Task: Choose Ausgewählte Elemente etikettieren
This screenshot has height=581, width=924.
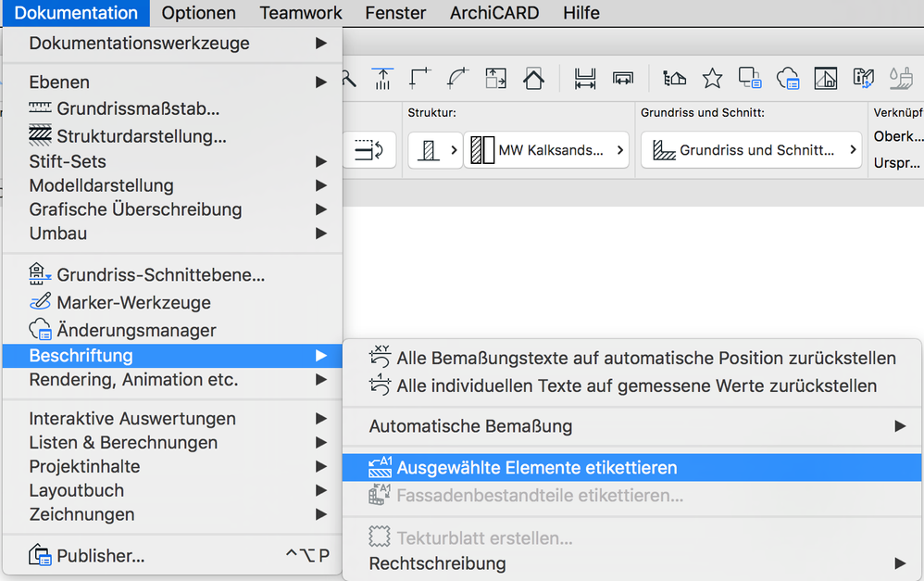Action: (631, 468)
